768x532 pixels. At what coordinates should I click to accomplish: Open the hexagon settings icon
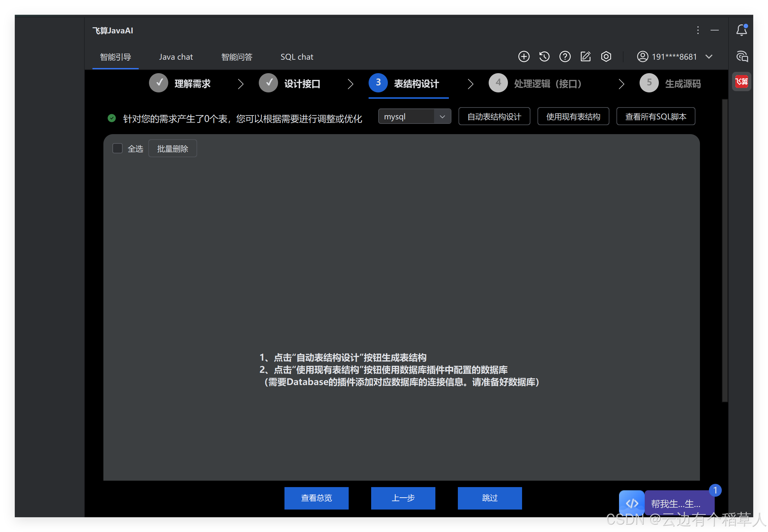606,57
